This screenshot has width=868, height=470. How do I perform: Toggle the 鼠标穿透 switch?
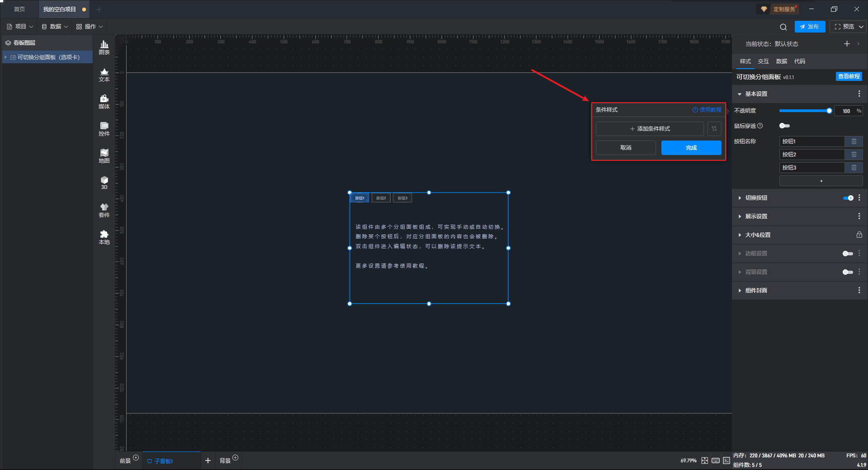click(x=784, y=126)
